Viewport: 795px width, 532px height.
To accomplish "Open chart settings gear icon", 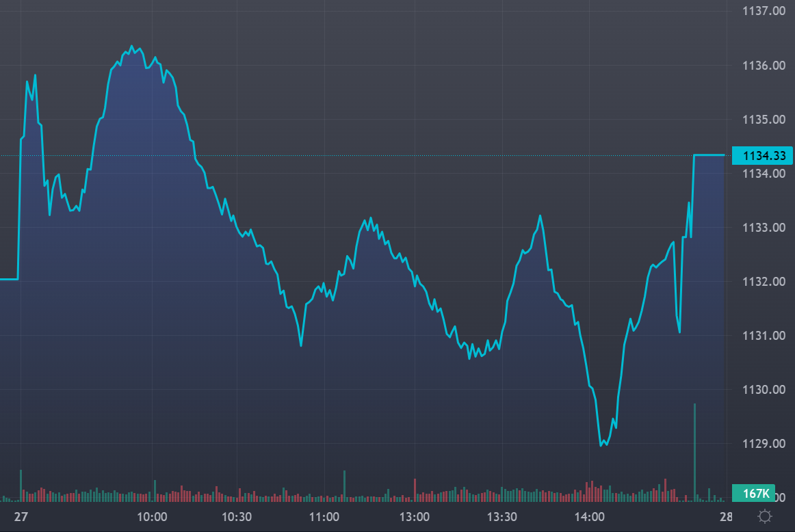I will tap(765, 516).
